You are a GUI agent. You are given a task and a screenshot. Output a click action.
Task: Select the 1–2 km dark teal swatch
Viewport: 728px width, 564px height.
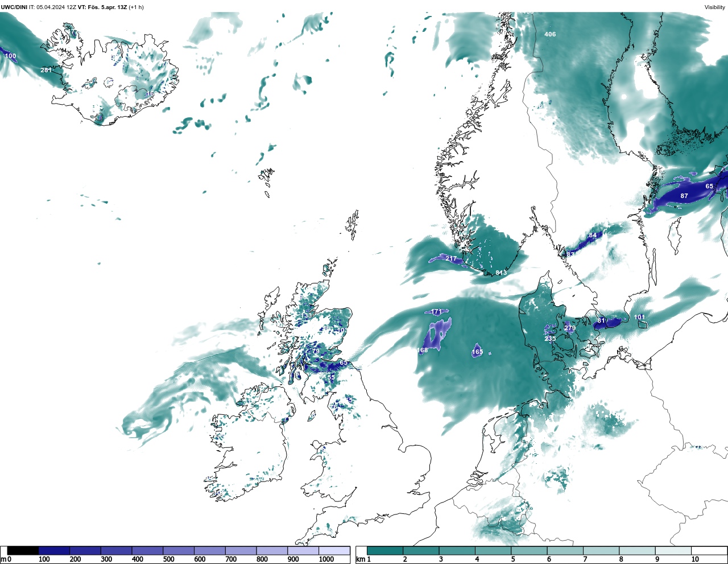tap(385, 550)
